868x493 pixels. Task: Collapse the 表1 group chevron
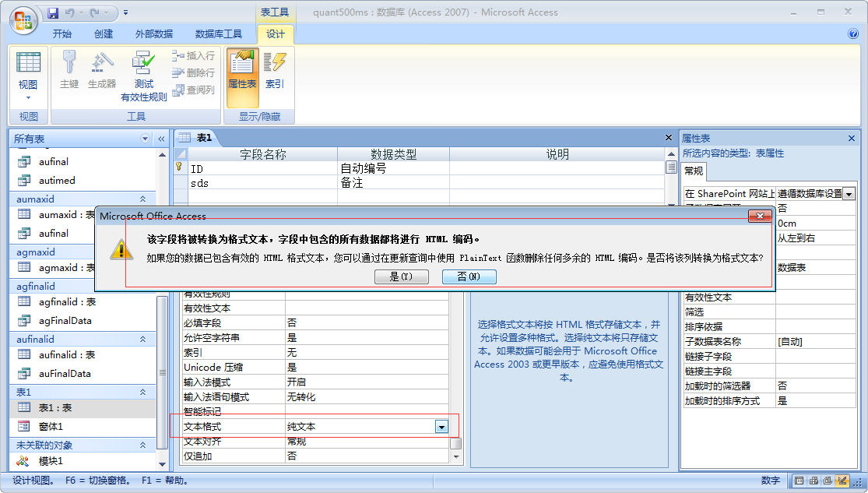[x=142, y=393]
